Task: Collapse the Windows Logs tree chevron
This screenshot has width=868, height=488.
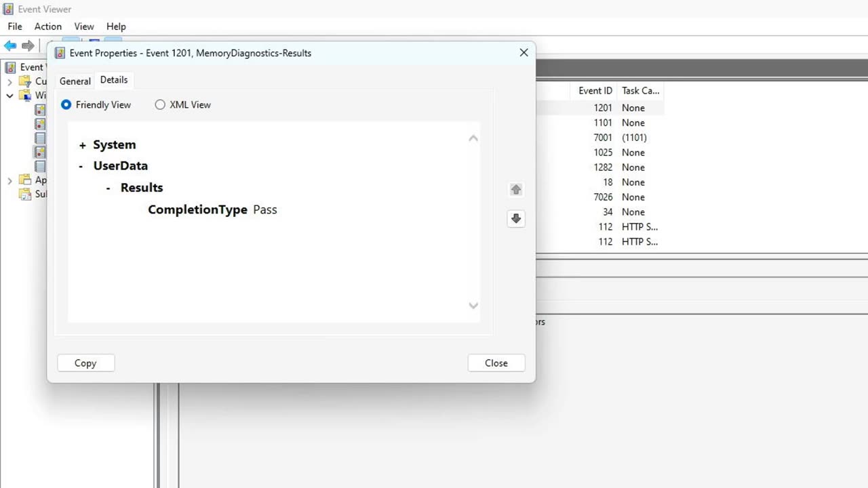Action: [x=9, y=96]
